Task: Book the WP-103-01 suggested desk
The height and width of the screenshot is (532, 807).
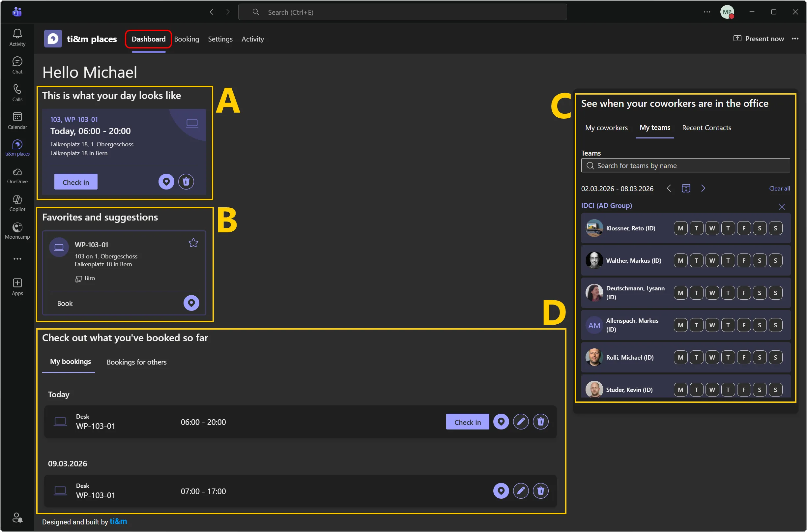Action: coord(65,303)
